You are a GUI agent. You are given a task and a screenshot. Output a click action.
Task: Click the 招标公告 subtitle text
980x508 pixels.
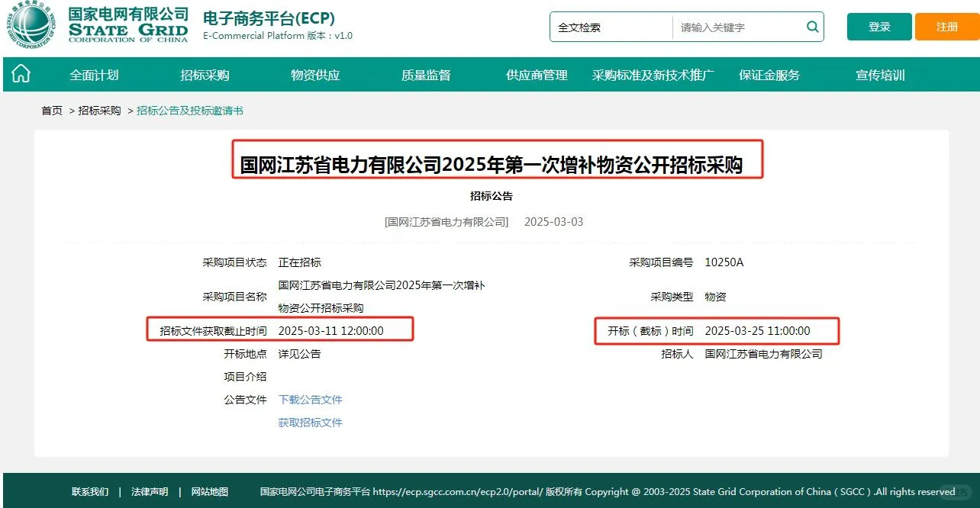[492, 196]
